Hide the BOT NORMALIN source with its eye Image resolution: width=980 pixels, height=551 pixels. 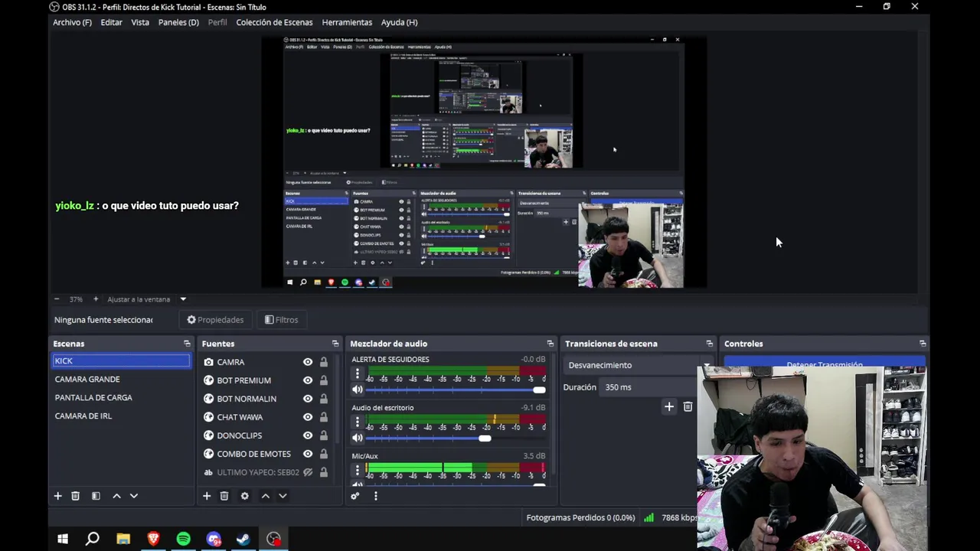pyautogui.click(x=308, y=399)
